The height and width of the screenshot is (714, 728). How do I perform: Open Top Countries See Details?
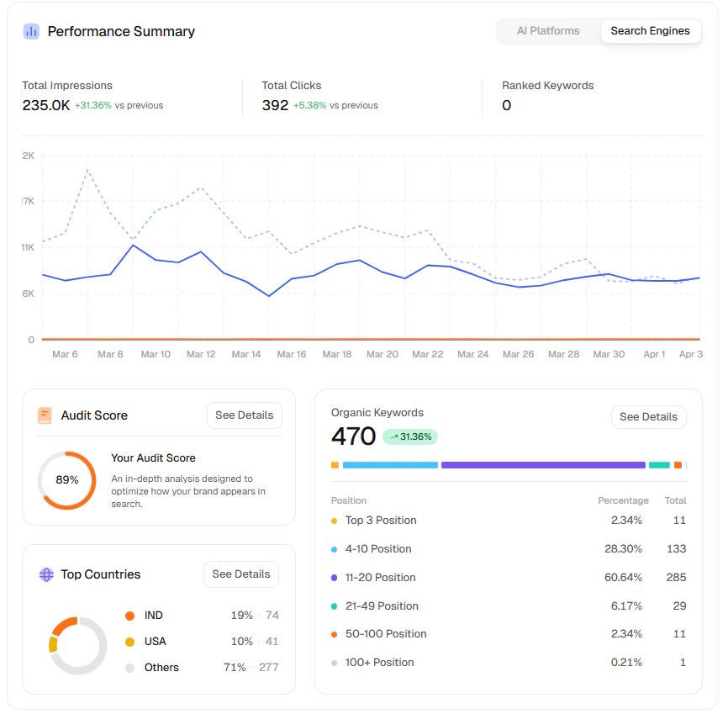[240, 574]
